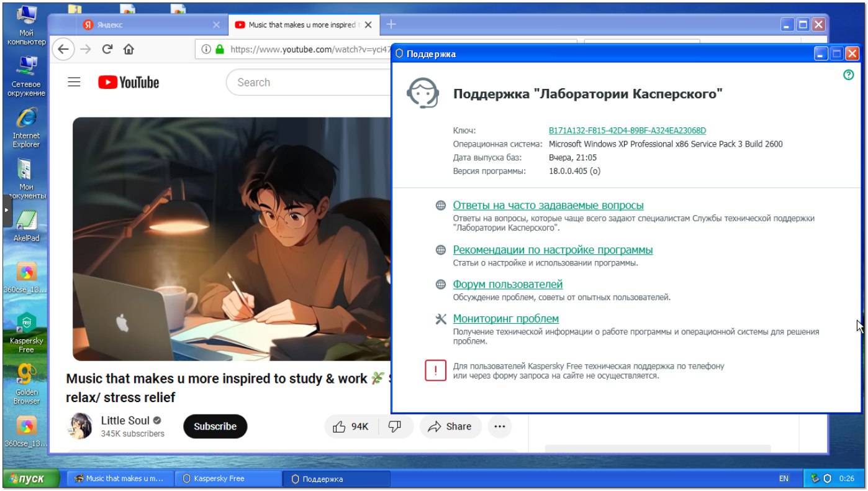Open Мой компьютер desktop icon

26,25
